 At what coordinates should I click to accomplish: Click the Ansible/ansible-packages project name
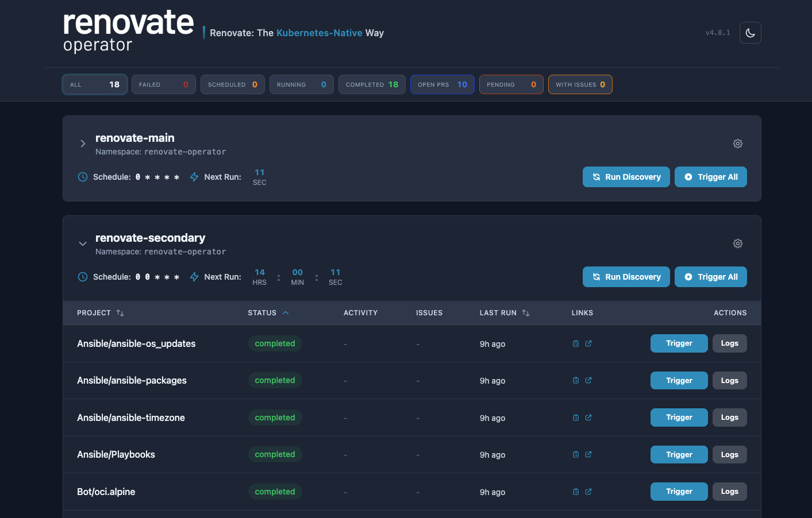tap(132, 380)
